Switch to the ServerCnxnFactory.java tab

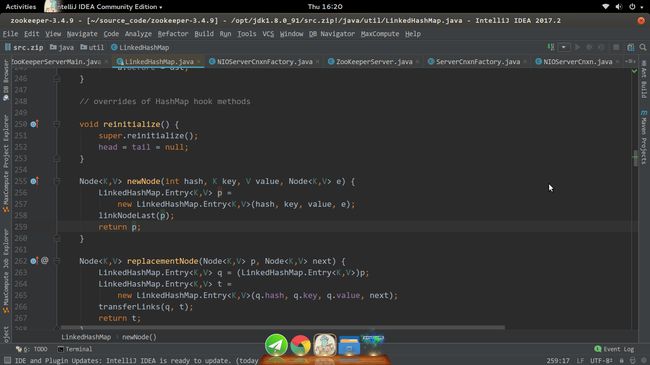pyautogui.click(x=478, y=62)
